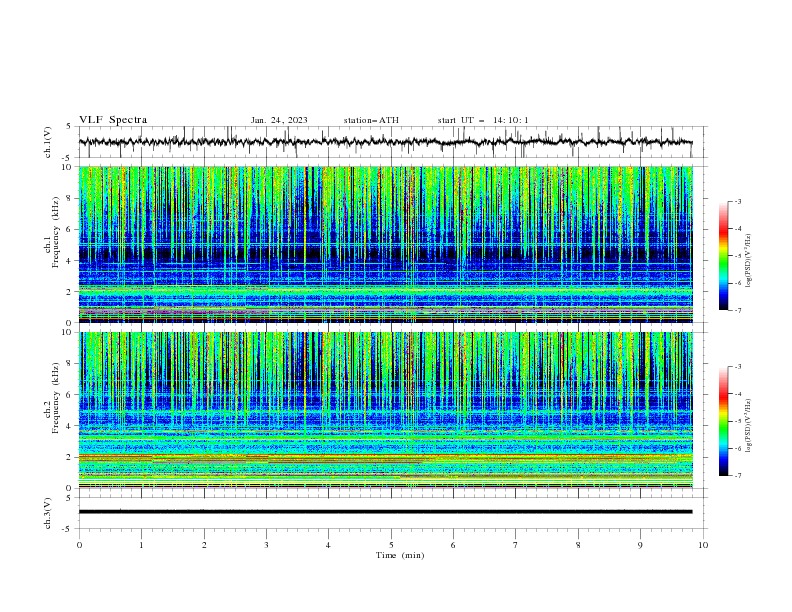Click inside the ch.1 spectrogram panel

pos(386,244)
